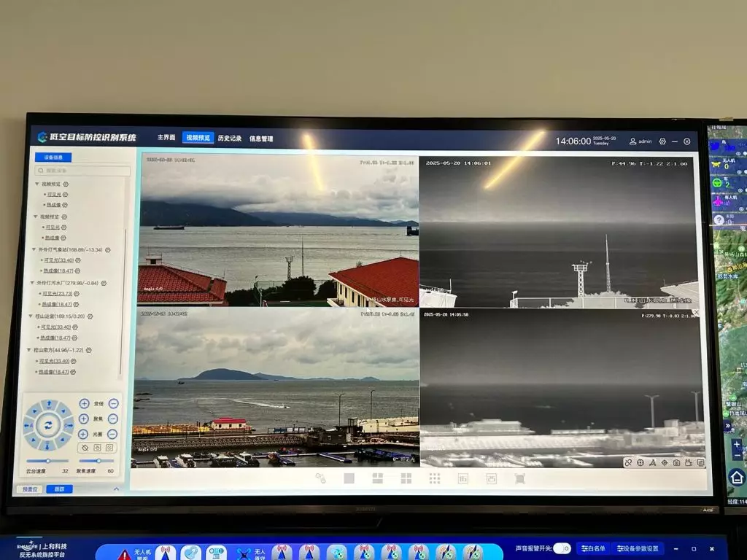
Task: Choose the 3x3 nine-grid layout
Action: 434,478
